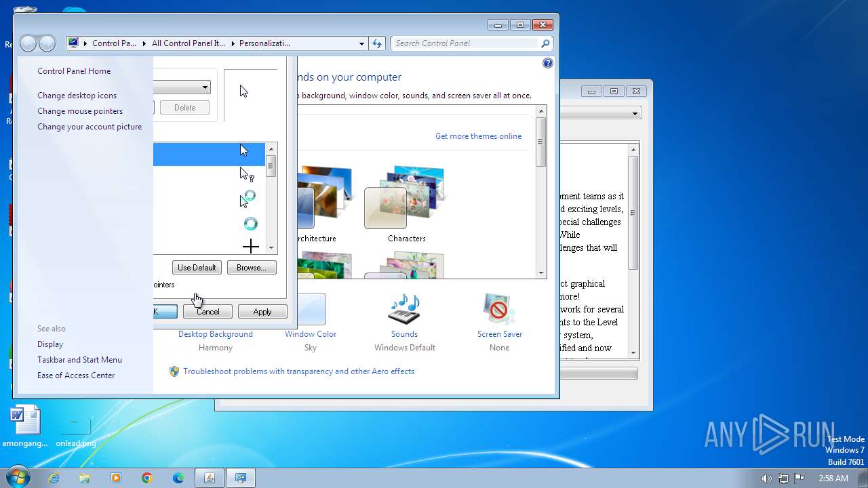Click Use Default button
The height and width of the screenshot is (488, 868).
coord(197,268)
